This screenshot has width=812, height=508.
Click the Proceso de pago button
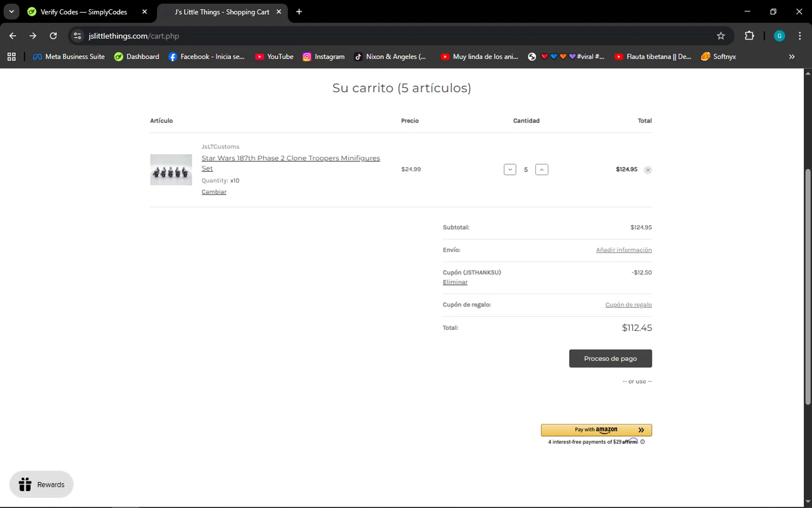pos(611,359)
